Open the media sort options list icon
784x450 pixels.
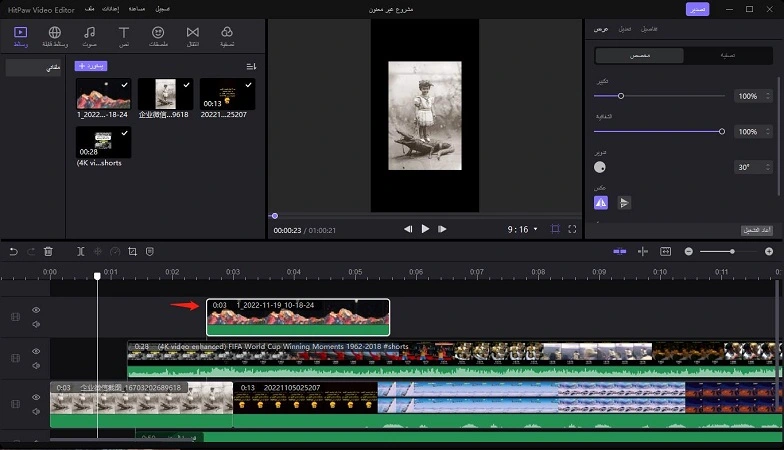pyautogui.click(x=251, y=66)
